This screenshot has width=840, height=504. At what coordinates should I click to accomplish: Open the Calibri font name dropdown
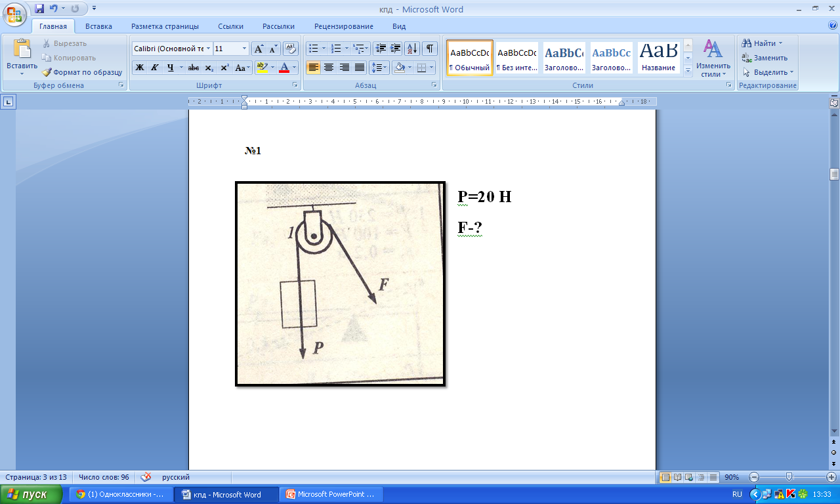208,49
